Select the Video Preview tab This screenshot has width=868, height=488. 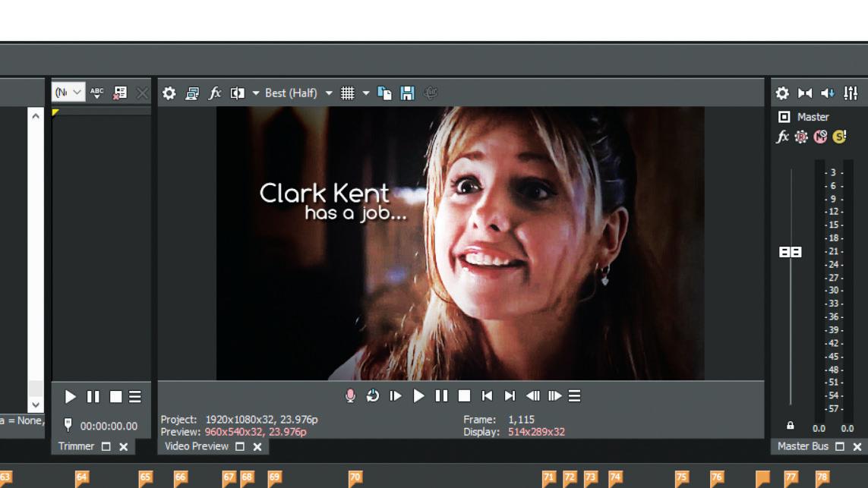197,446
